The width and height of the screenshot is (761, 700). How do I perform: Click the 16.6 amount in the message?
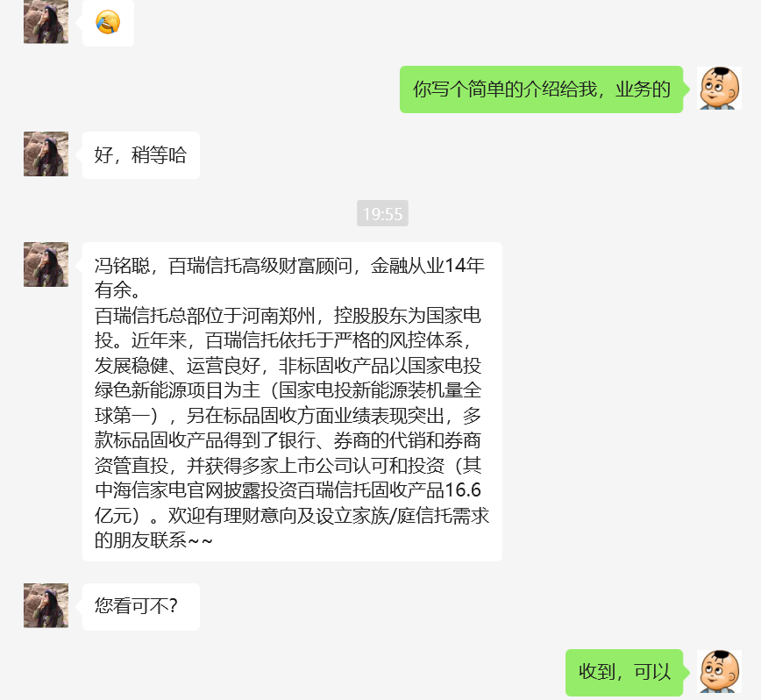[x=463, y=490]
